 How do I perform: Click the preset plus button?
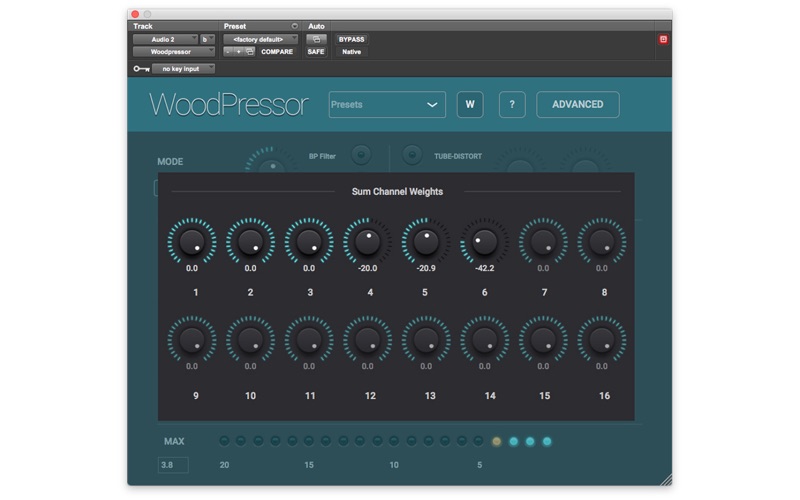click(238, 51)
